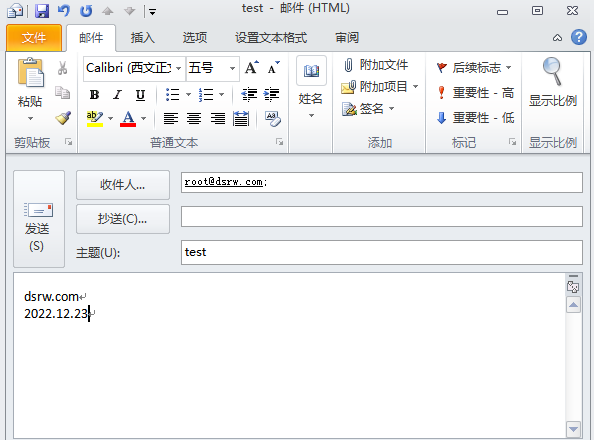Toggle underline formatting
594x440 pixels.
click(x=141, y=94)
